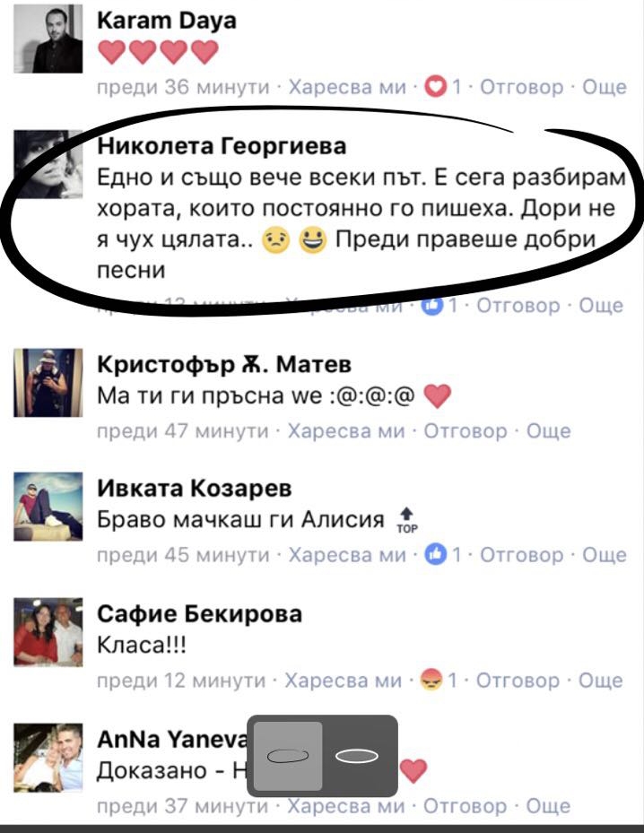Select the thin black ellipse shape option

click(x=287, y=755)
